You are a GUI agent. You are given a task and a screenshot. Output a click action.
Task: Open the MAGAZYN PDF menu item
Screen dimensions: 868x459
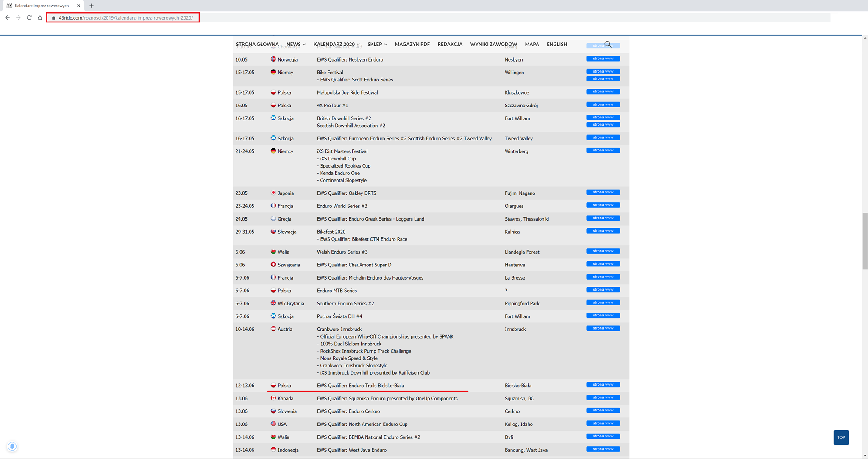(x=412, y=44)
